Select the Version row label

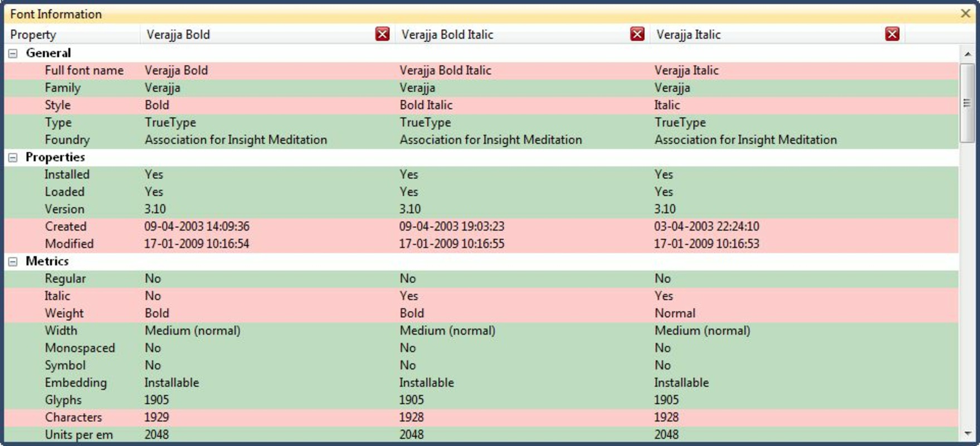click(65, 209)
